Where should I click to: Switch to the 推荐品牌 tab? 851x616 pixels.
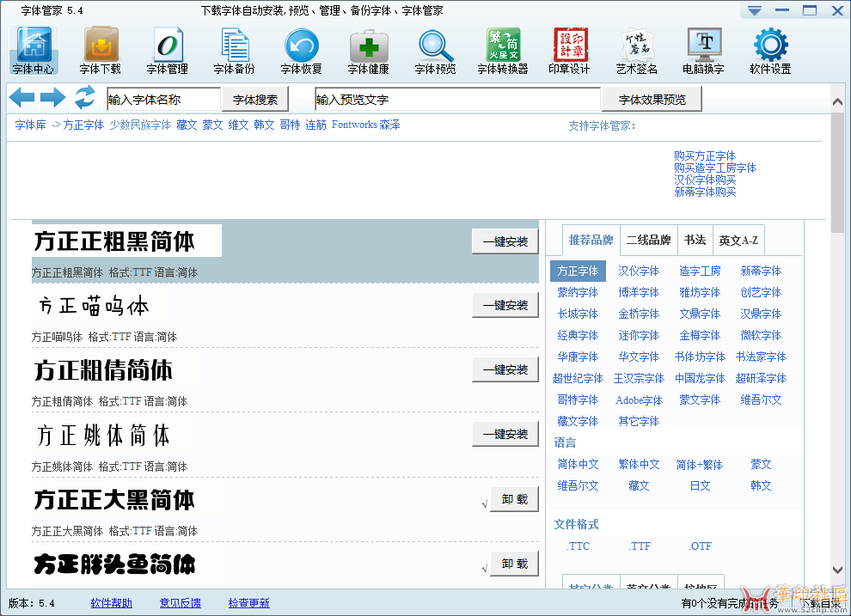click(591, 240)
